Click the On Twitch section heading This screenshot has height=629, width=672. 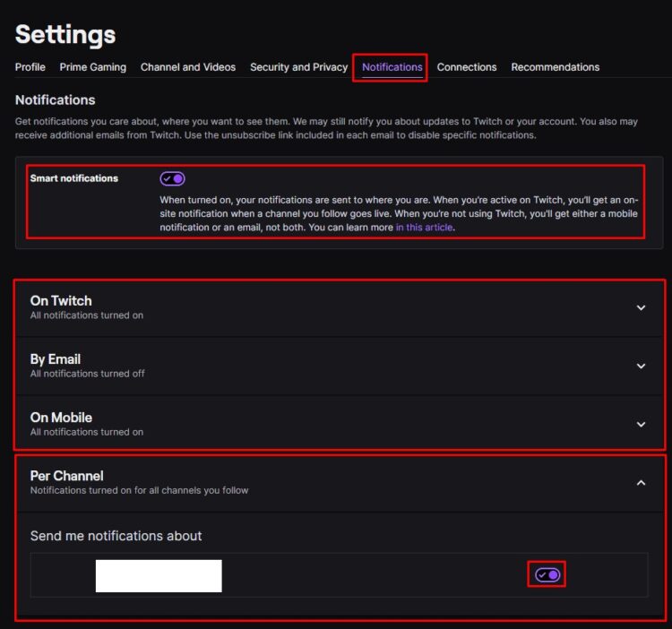coord(61,301)
